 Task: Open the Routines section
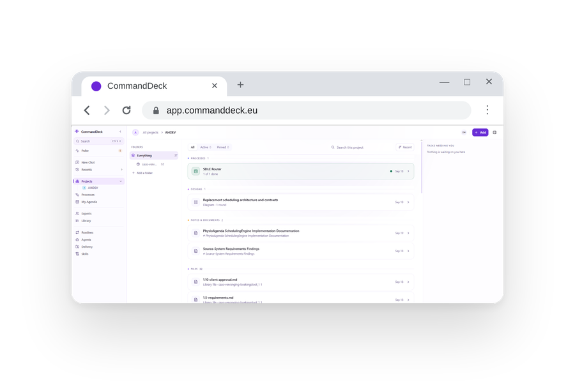coord(98,232)
